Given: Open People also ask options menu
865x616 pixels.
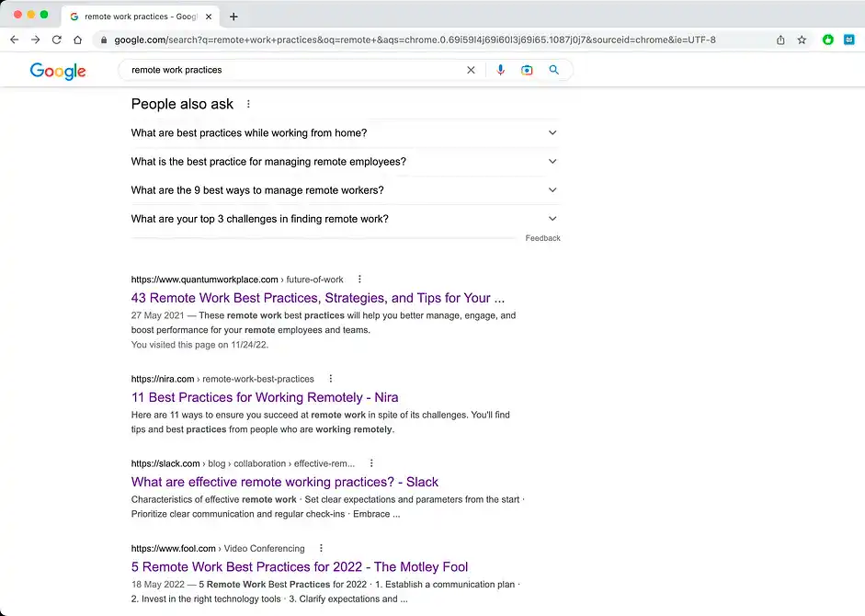Looking at the screenshot, I should (248, 104).
